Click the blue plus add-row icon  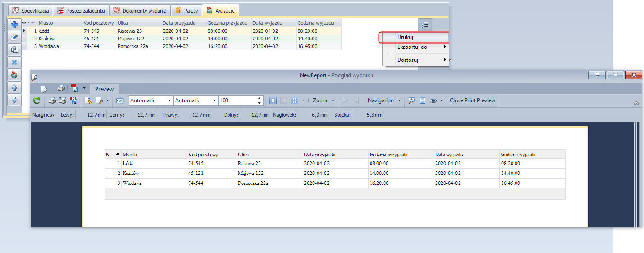point(14,25)
